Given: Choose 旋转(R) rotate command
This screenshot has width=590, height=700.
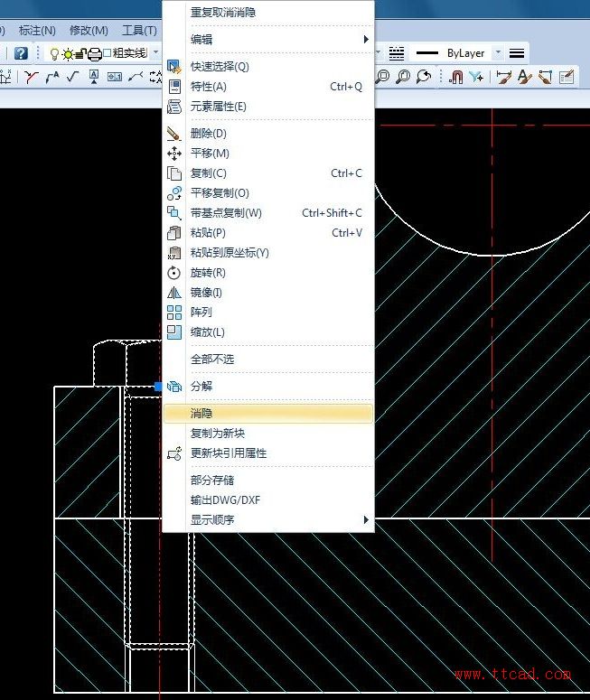Looking at the screenshot, I should tap(268, 273).
